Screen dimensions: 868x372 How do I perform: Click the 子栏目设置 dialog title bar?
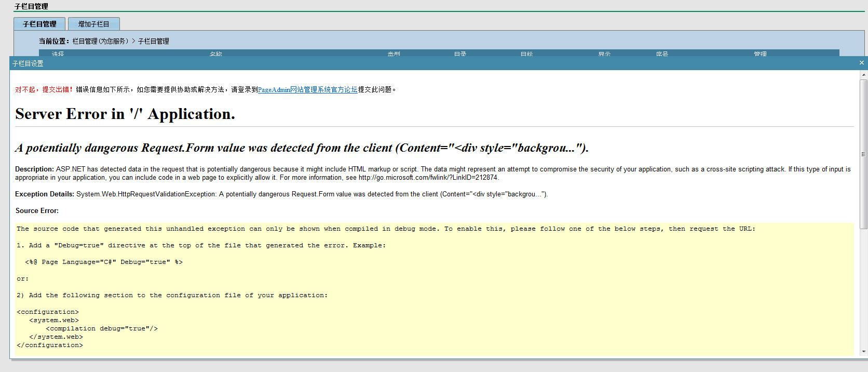415,63
